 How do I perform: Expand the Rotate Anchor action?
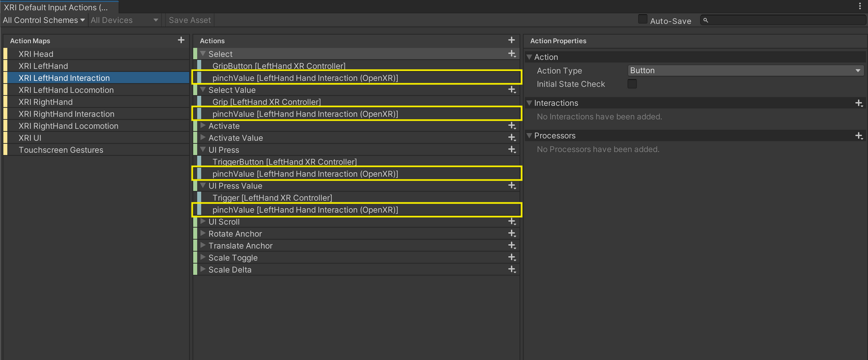click(x=203, y=234)
